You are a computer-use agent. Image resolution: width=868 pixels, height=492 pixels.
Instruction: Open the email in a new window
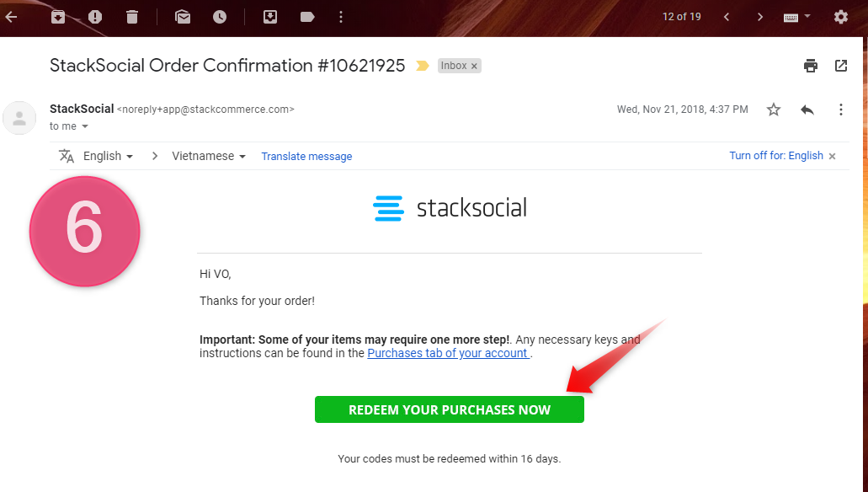click(841, 64)
